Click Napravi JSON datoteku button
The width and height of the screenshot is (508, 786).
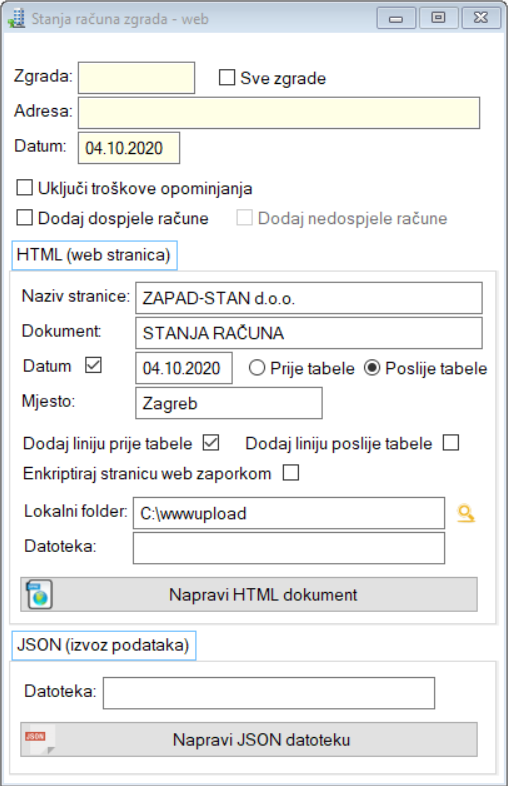249,739
